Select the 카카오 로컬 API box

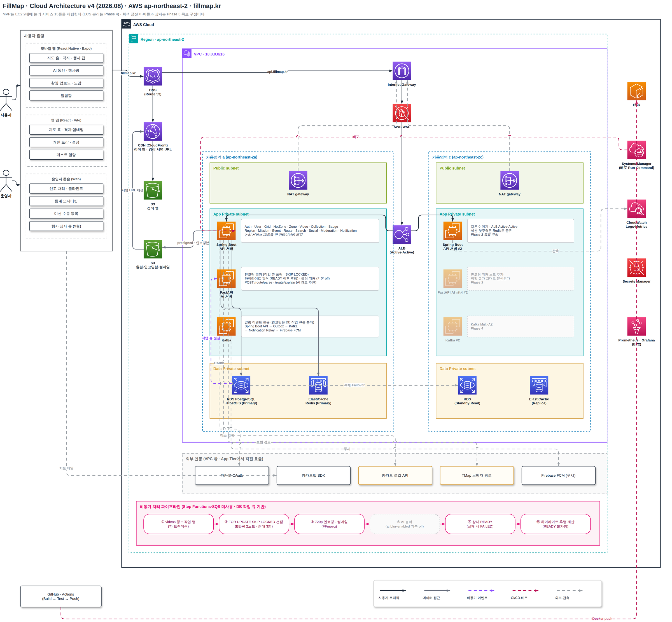click(x=395, y=475)
